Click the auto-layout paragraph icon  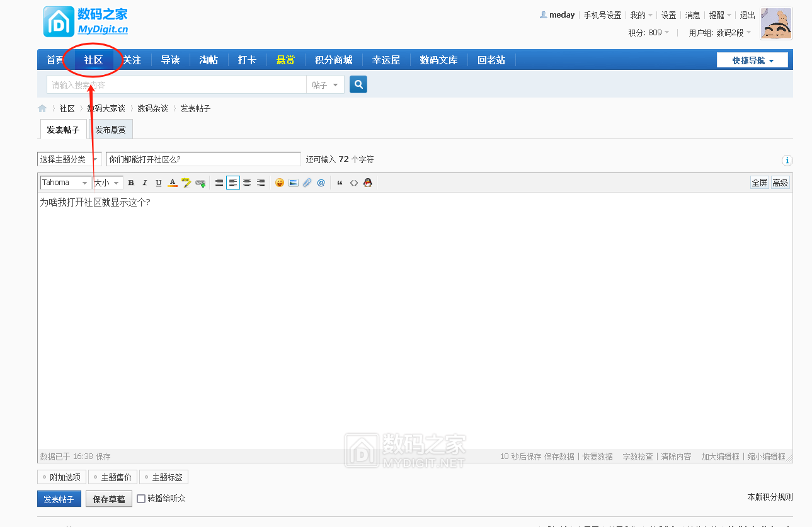pos(219,183)
